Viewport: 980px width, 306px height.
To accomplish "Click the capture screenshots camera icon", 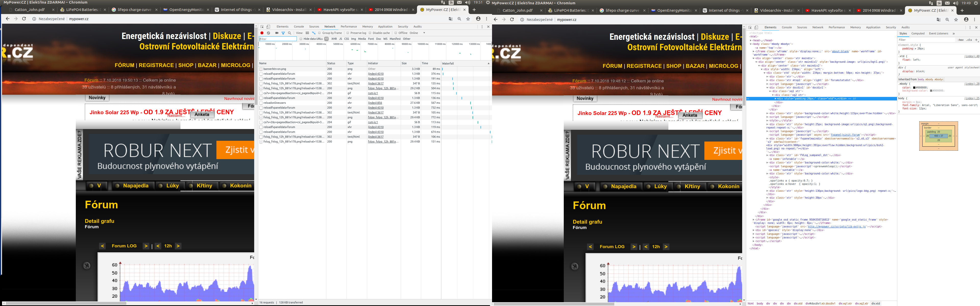I will click(x=277, y=33).
